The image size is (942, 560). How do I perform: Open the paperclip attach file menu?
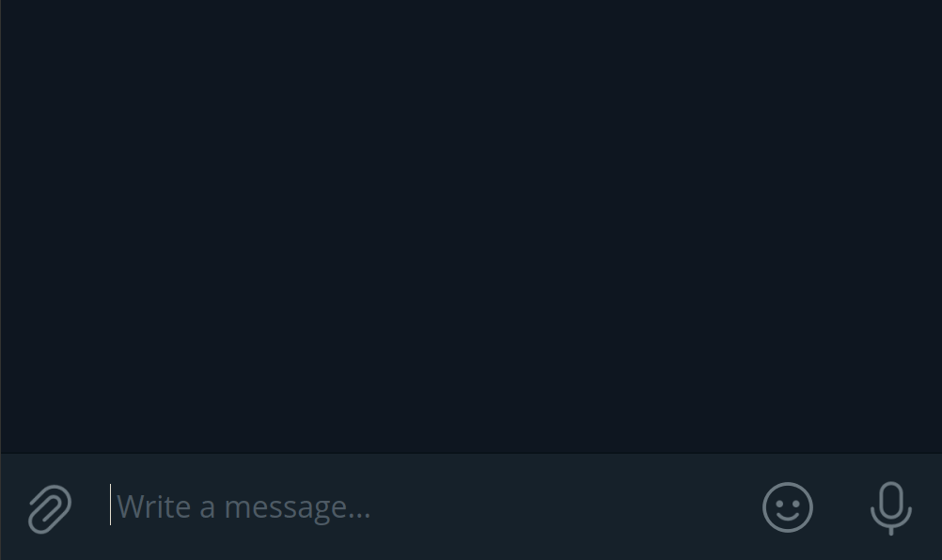pyautogui.click(x=50, y=508)
